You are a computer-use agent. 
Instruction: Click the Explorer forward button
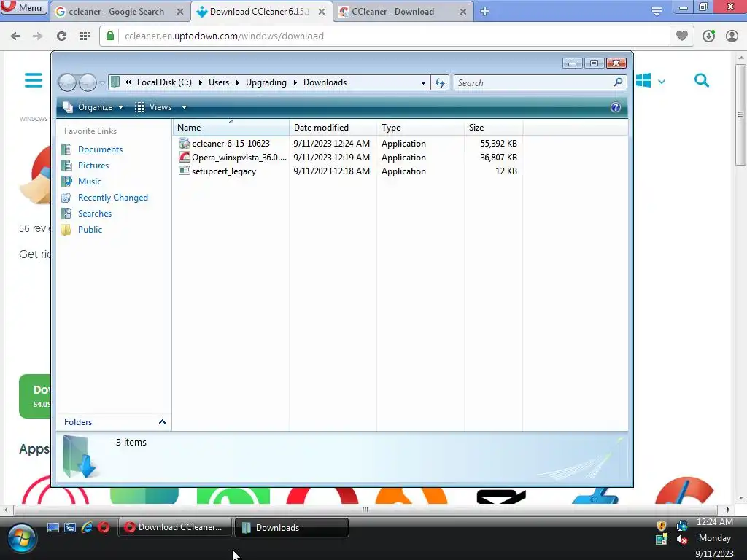(x=88, y=83)
